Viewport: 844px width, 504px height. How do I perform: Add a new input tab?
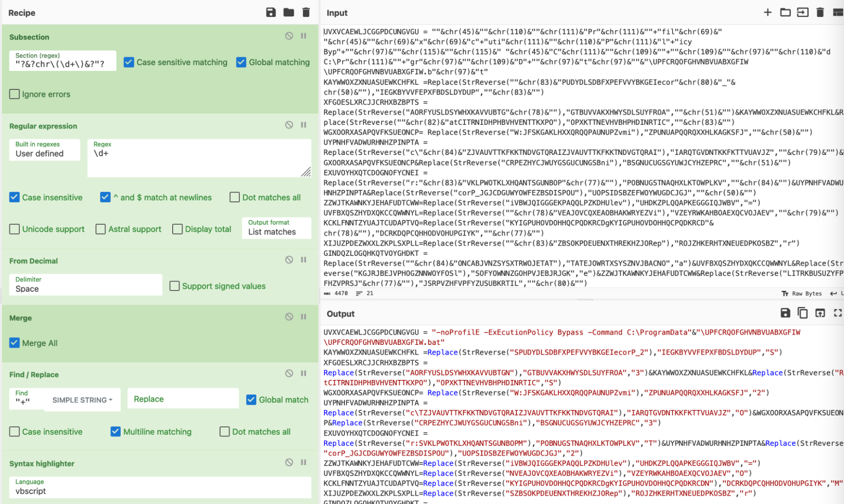click(768, 12)
